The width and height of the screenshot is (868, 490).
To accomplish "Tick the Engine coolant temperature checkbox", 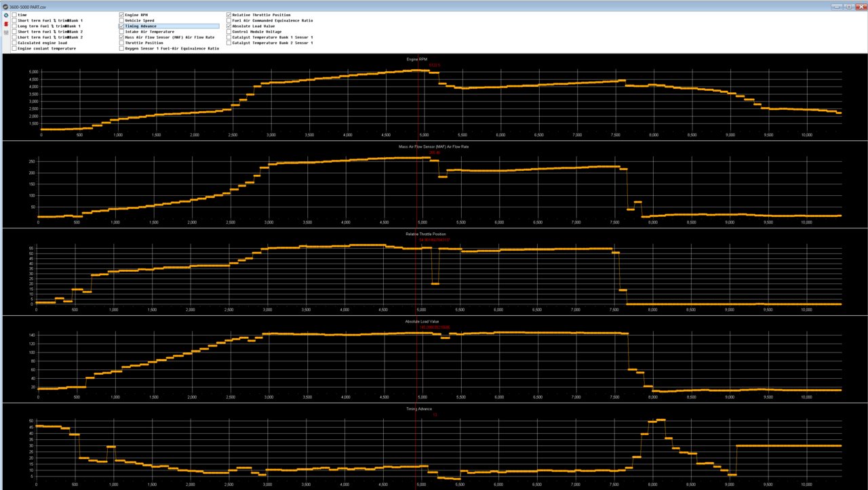I will click(14, 49).
